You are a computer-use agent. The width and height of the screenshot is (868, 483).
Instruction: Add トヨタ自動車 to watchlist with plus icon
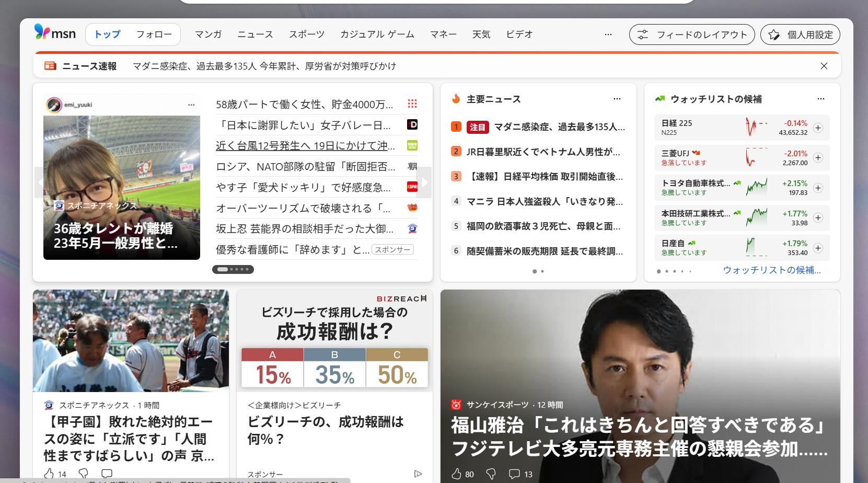(818, 188)
